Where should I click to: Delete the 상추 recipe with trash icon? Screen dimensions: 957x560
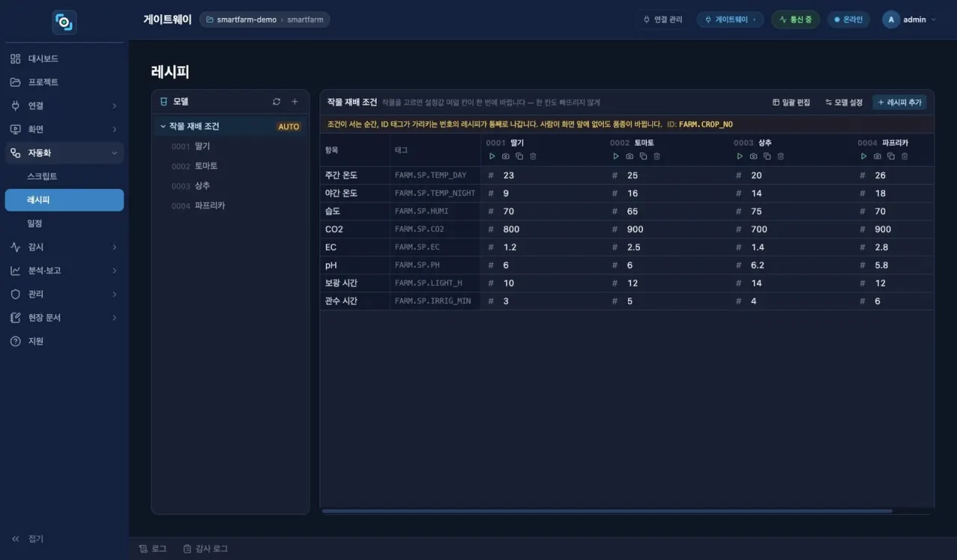point(781,156)
